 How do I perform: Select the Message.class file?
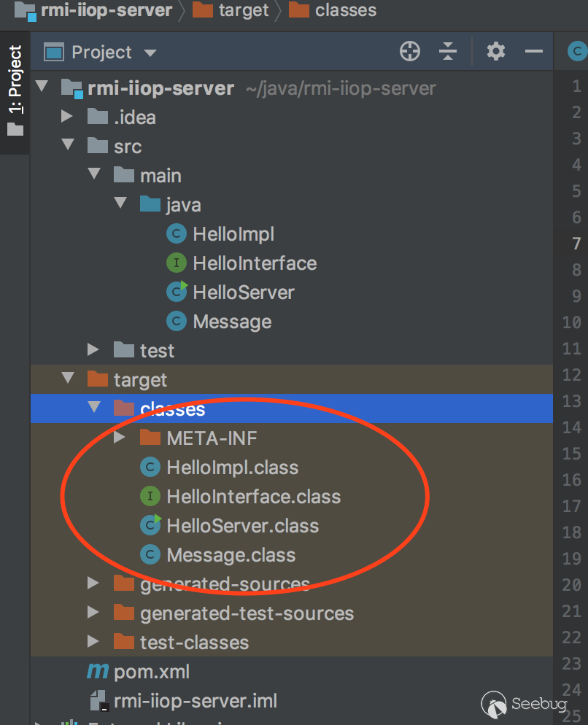[x=231, y=555]
